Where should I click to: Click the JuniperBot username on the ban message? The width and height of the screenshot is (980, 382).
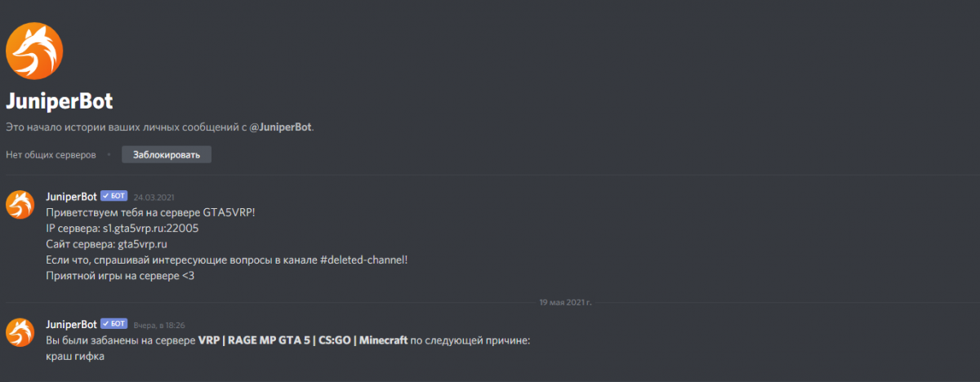click(x=72, y=324)
